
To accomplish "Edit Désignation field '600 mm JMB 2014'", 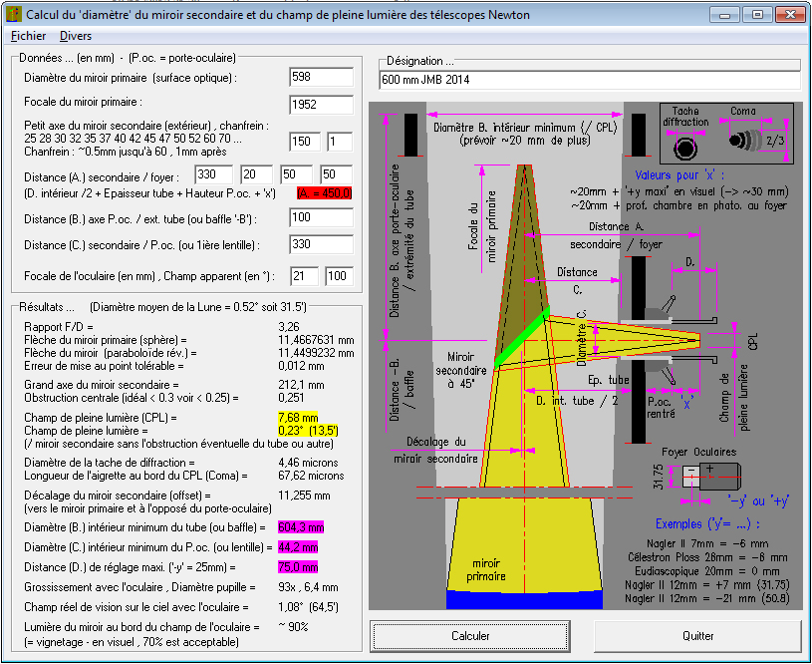I will click(x=590, y=80).
